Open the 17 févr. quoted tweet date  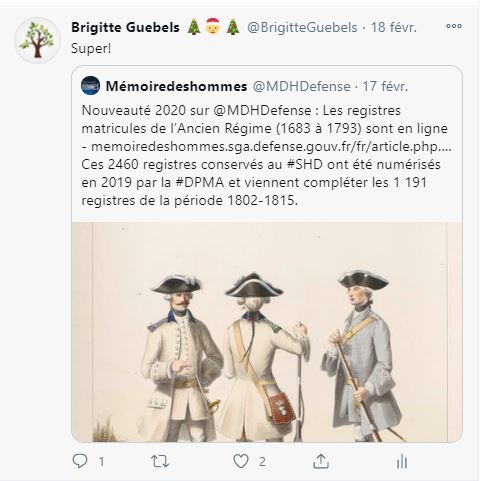[385, 86]
